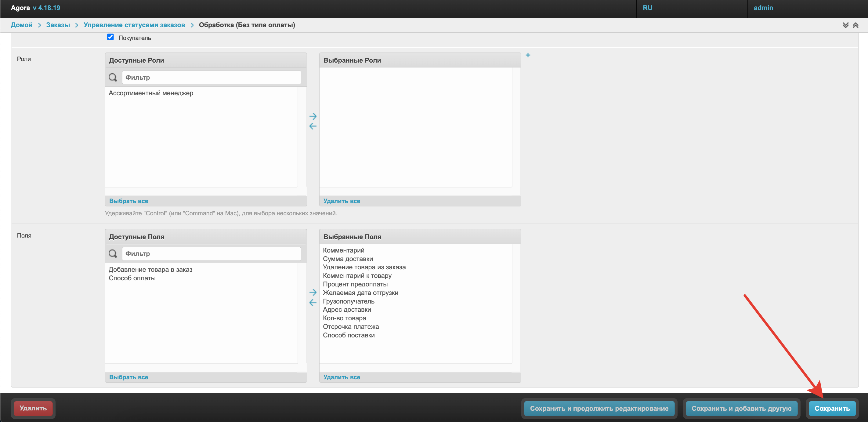Click left arrow to remove selected role

tap(313, 126)
